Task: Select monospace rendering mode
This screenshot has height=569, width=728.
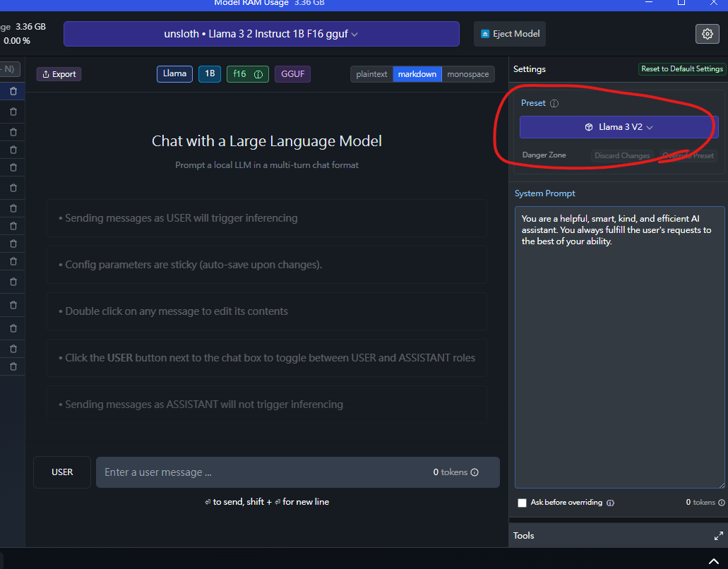Action: 468,74
